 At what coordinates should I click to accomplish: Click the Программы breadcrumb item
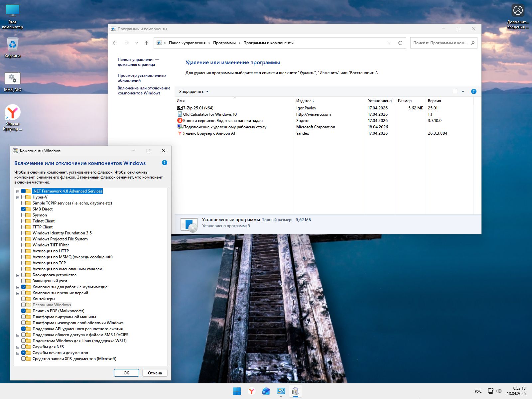[224, 43]
